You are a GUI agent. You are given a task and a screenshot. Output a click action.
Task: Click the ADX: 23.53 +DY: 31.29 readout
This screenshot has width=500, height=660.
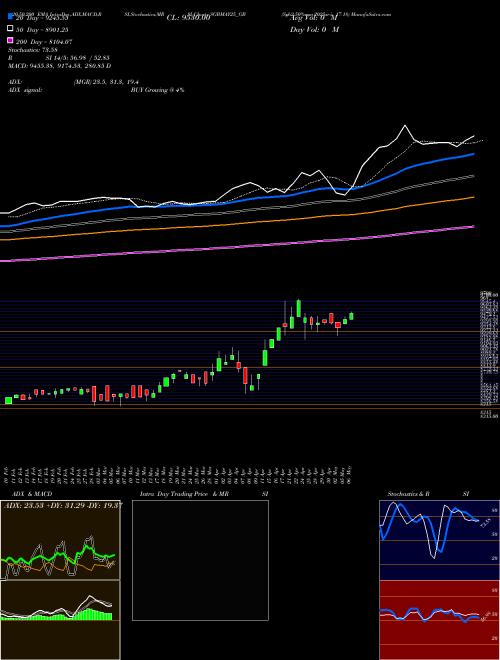click(x=63, y=505)
